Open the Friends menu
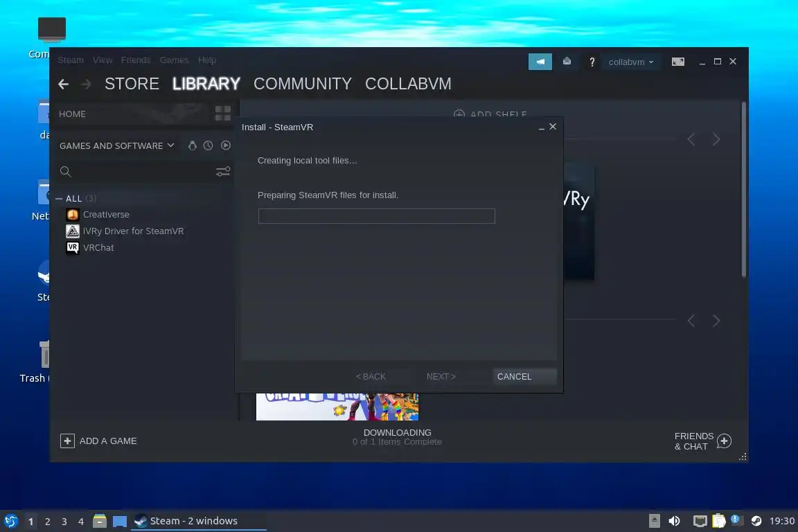The height and width of the screenshot is (532, 798). [x=136, y=60]
